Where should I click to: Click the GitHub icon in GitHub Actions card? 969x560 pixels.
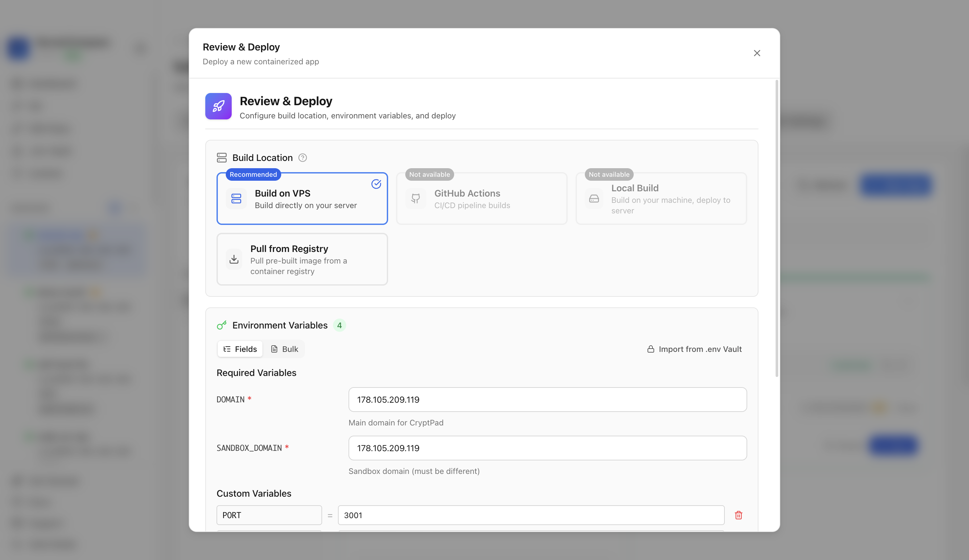tap(416, 199)
